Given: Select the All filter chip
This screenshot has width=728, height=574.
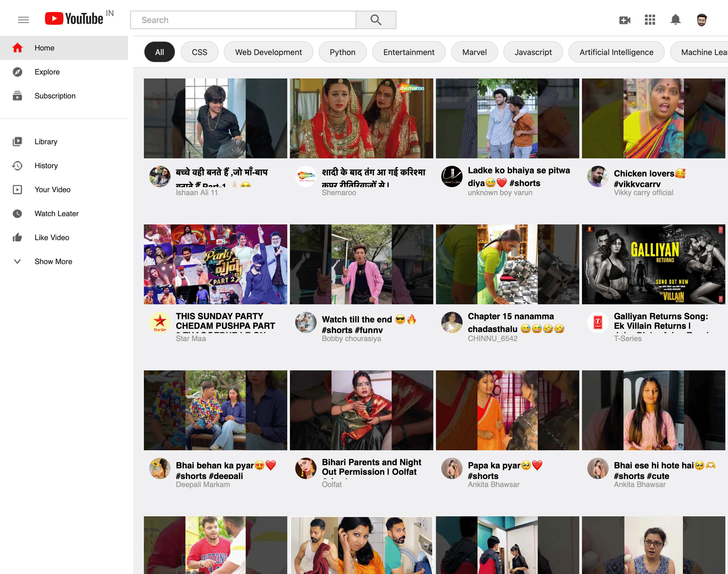Looking at the screenshot, I should point(159,52).
